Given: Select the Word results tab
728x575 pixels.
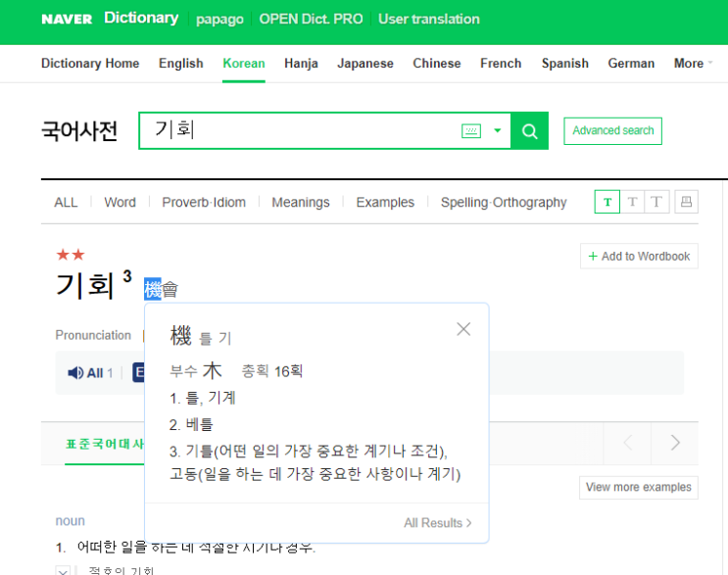Looking at the screenshot, I should 120,203.
